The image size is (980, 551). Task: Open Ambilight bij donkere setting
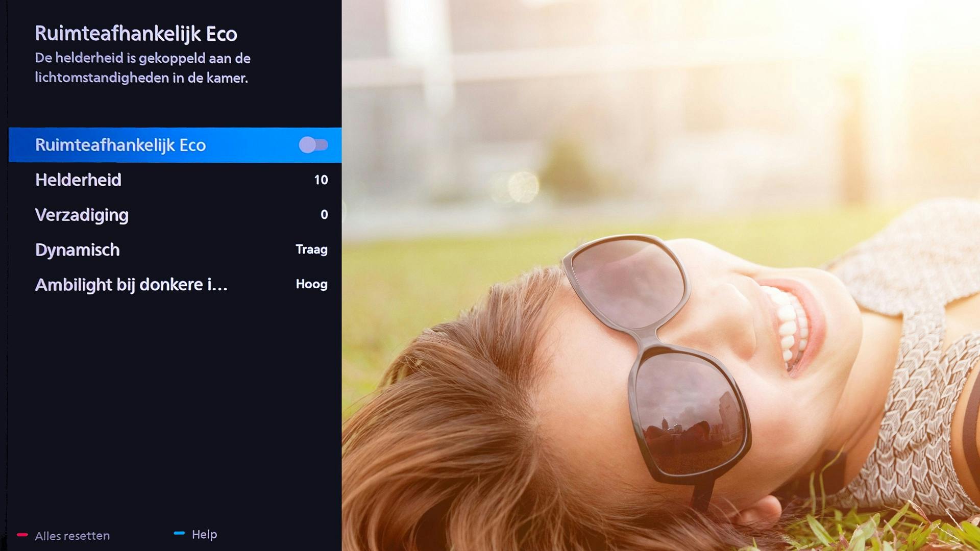coord(131,285)
